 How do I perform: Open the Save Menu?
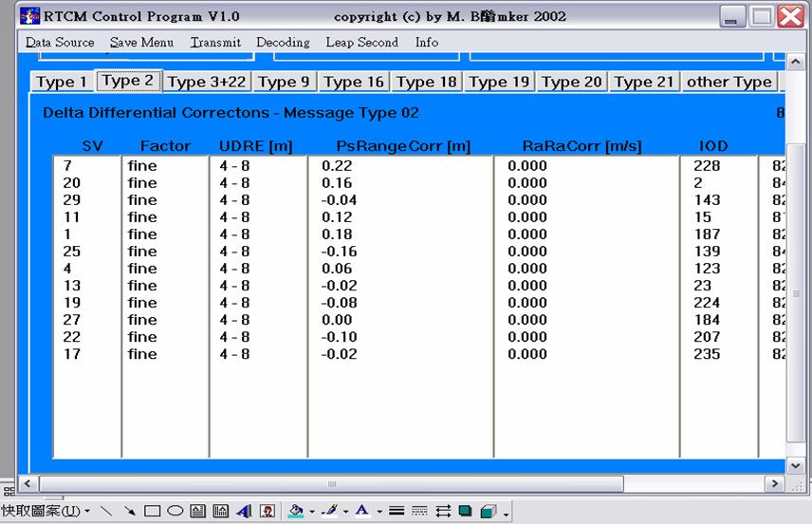pyautogui.click(x=141, y=43)
